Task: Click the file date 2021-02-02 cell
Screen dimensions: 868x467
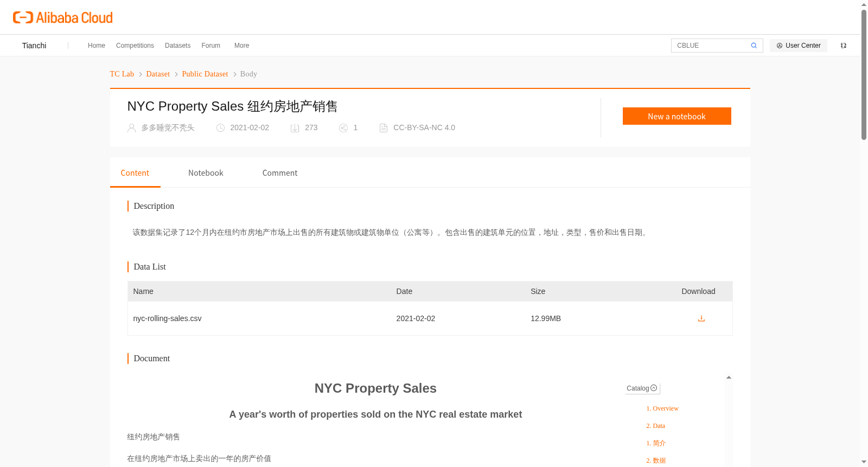Action: click(416, 318)
